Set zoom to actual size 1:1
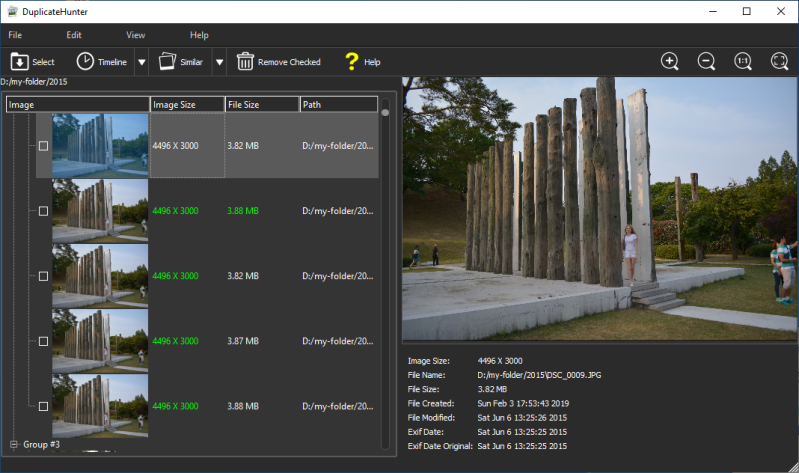 point(743,61)
